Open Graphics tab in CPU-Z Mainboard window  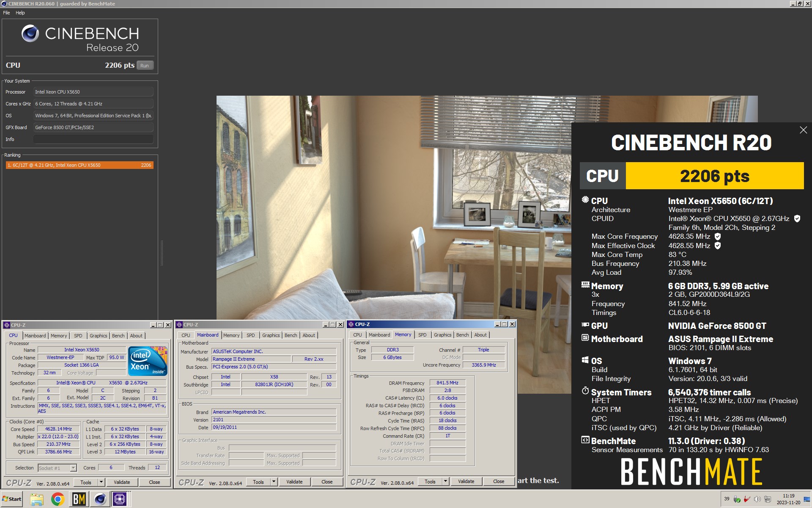click(x=271, y=335)
